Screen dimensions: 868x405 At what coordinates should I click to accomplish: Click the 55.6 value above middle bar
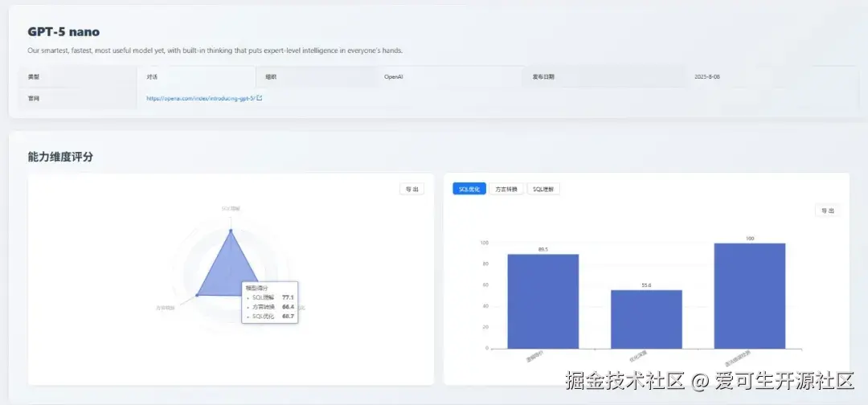click(x=646, y=285)
